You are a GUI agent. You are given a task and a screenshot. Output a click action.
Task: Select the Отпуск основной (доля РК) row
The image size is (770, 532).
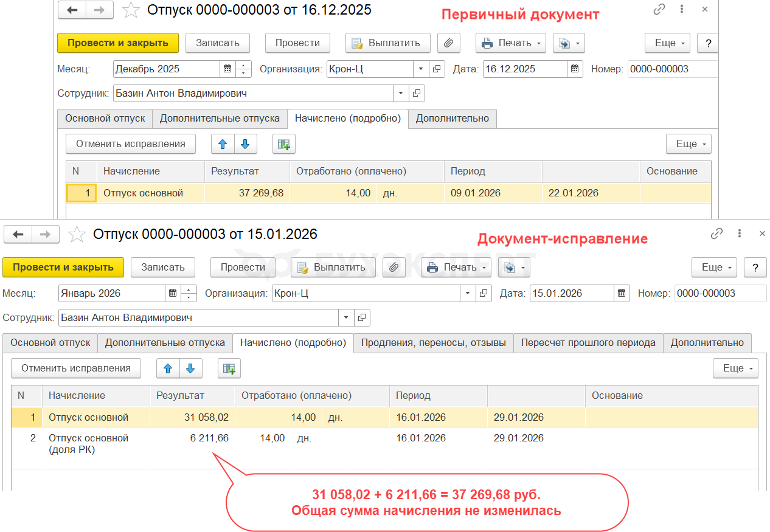[88, 444]
